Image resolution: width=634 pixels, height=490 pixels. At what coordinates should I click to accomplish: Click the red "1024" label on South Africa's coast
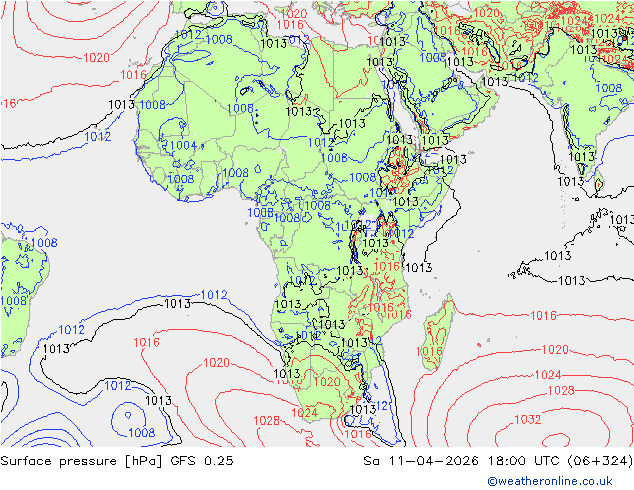coord(304,413)
